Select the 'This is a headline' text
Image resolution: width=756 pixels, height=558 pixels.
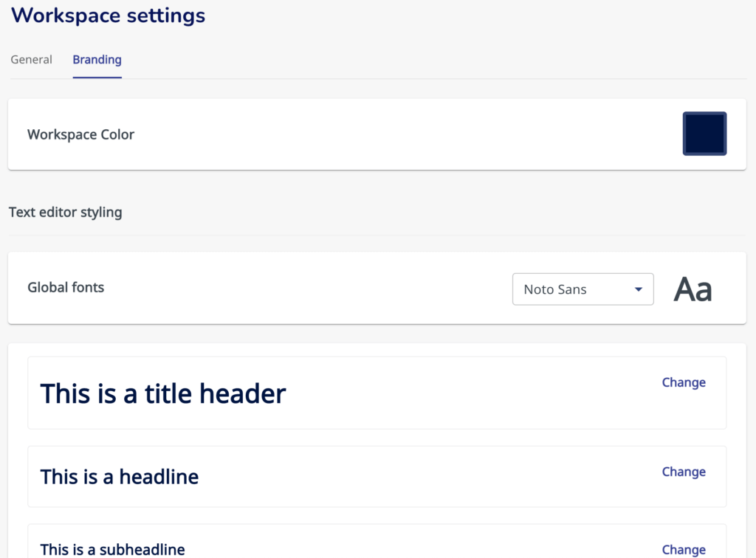(120, 477)
